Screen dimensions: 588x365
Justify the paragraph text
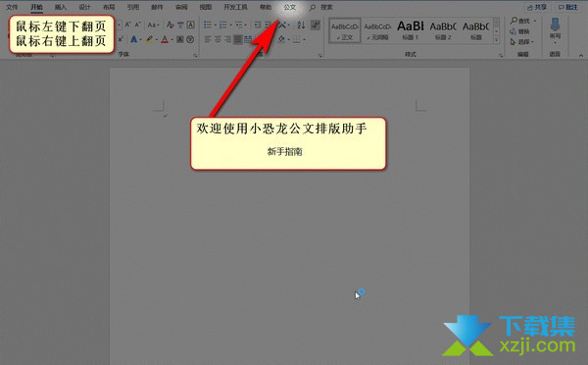[x=238, y=39]
